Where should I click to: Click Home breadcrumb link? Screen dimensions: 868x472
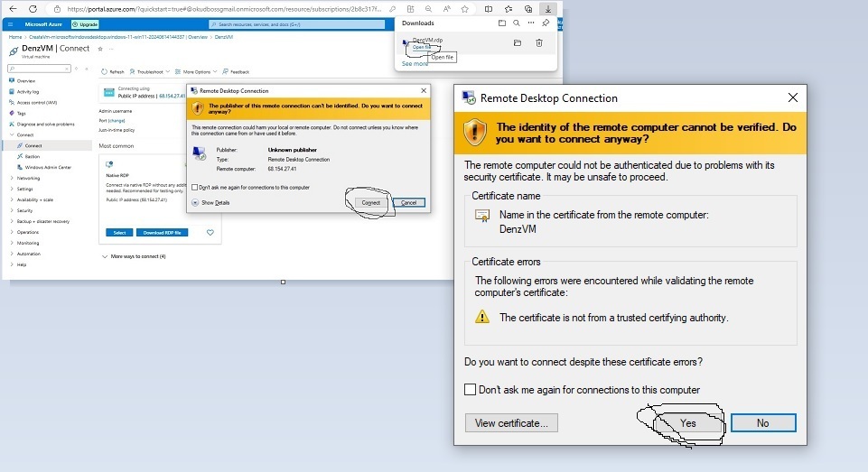pos(15,37)
